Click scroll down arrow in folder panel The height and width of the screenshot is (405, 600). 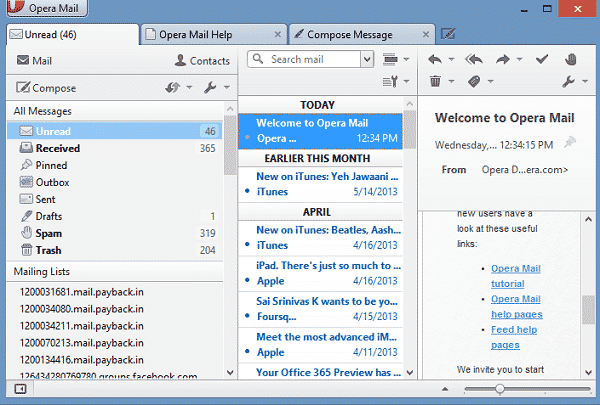[230, 372]
